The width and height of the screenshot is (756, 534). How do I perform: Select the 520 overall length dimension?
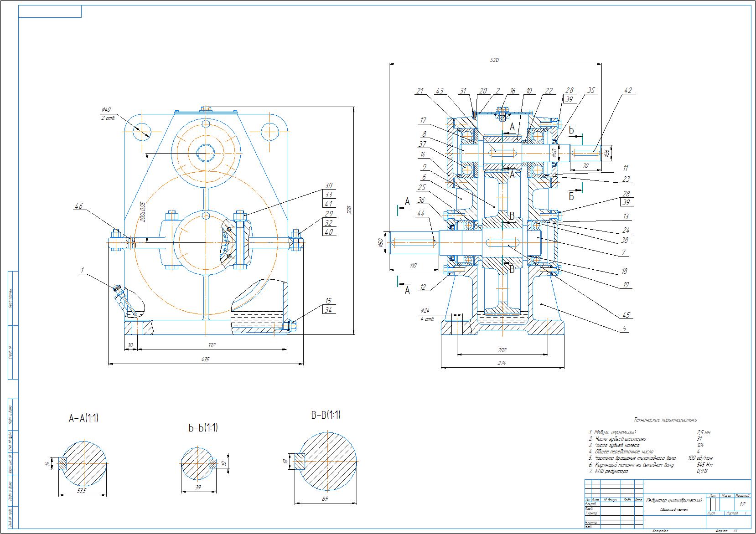(x=494, y=60)
